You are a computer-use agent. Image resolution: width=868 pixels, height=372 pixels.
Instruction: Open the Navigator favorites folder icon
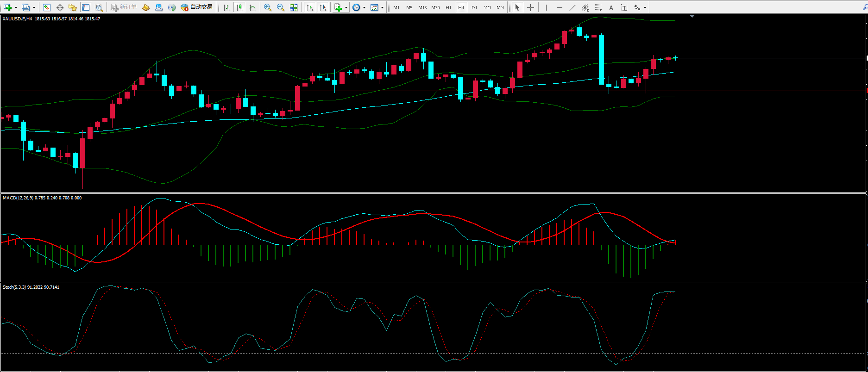[73, 7]
